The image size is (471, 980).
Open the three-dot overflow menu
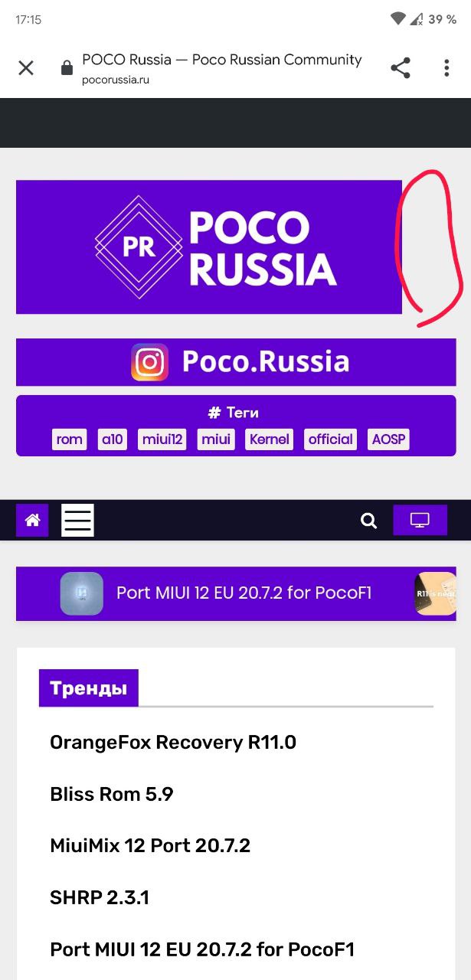tap(446, 68)
